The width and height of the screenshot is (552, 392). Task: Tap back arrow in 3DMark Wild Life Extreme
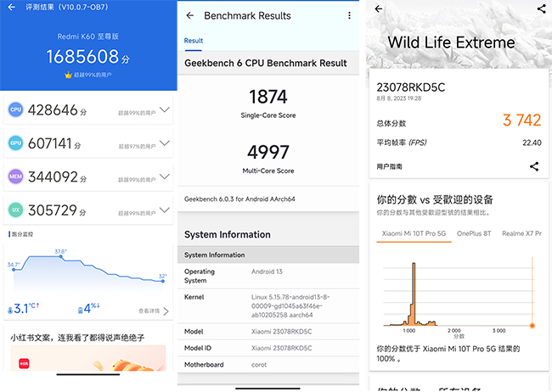[x=379, y=8]
